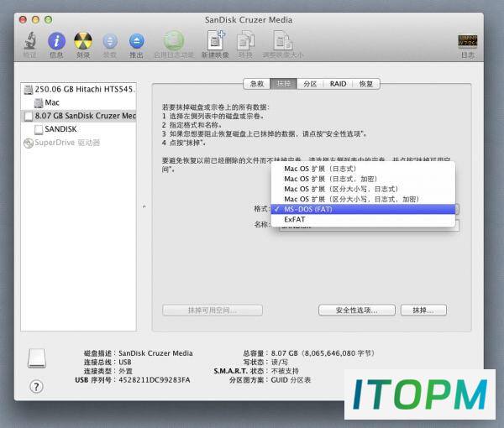Image resolution: width=504 pixels, height=428 pixels.
Task: Switch to the First Aid (急救) tab
Action: click(x=257, y=84)
